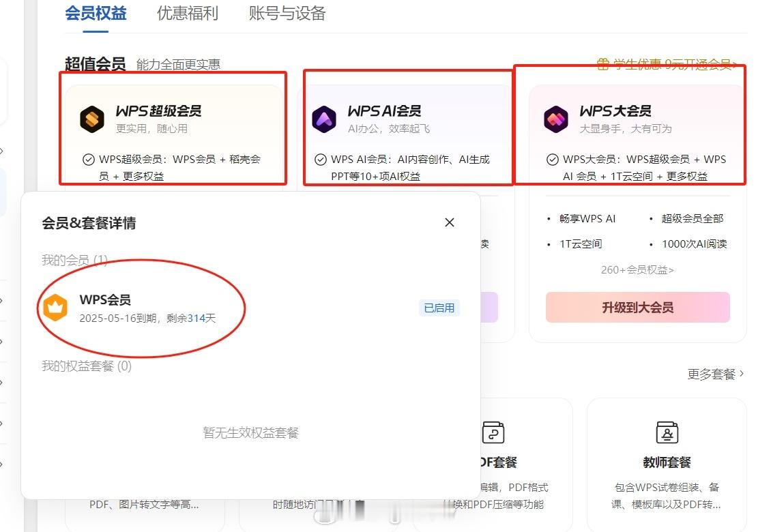
Task: Click the 暂无生效权益套餐 placeholder text
Action: tap(251, 432)
